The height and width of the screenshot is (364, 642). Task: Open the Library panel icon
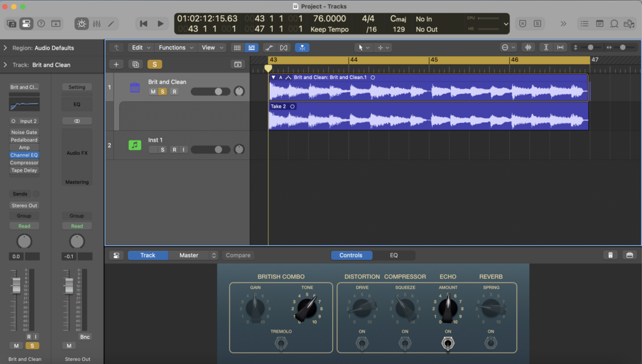[x=11, y=24]
